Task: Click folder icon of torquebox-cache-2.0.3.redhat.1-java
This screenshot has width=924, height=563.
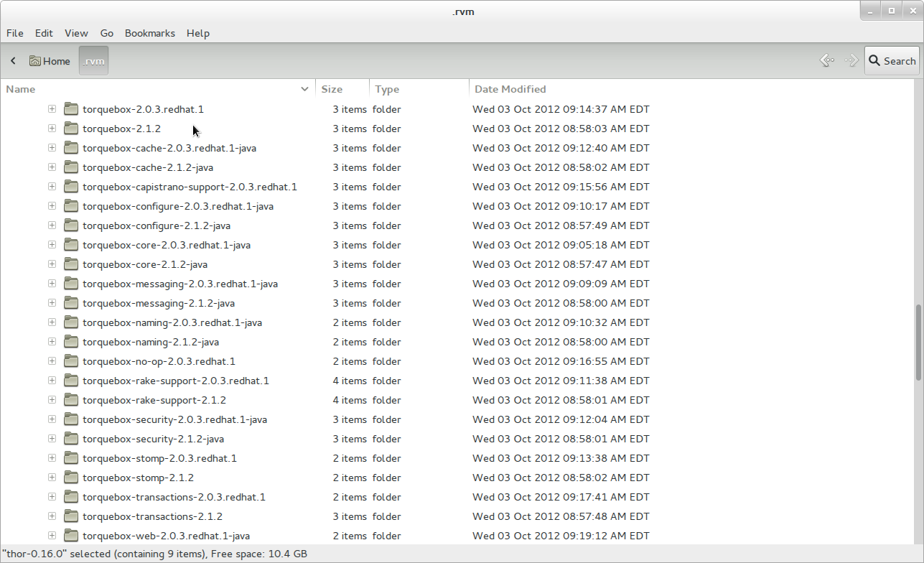Action: pyautogui.click(x=70, y=148)
